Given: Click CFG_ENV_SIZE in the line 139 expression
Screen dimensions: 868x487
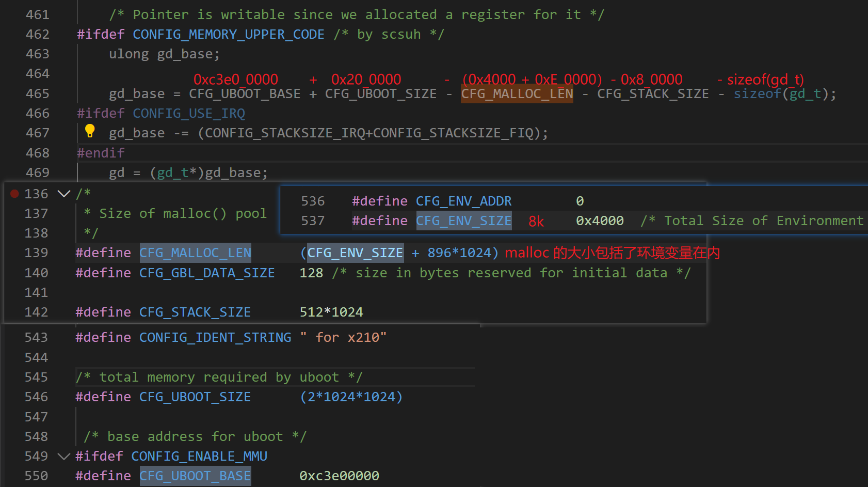Looking at the screenshot, I should pyautogui.click(x=356, y=253).
